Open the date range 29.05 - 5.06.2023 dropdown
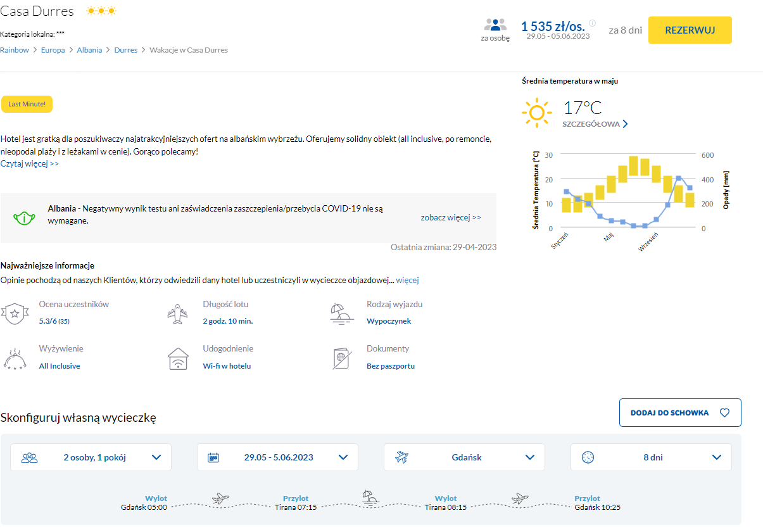This screenshot has height=532, width=763. 278,457
